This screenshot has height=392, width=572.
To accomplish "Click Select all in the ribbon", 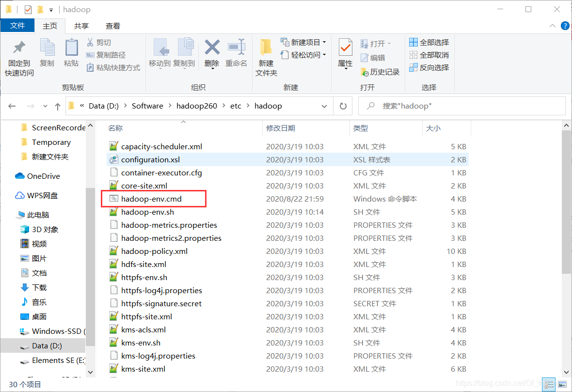I will (x=429, y=42).
